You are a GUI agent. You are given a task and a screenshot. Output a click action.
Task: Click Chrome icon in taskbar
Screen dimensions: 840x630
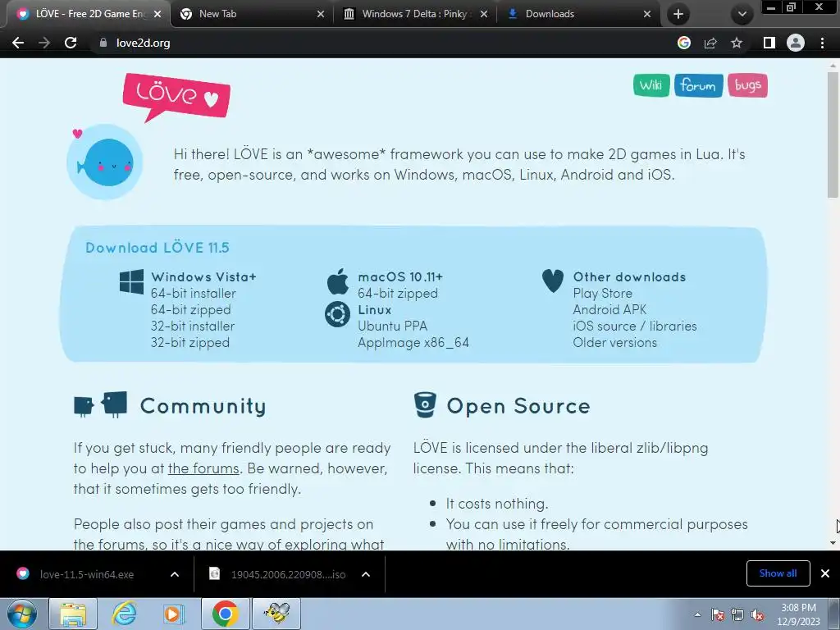pyautogui.click(x=226, y=614)
